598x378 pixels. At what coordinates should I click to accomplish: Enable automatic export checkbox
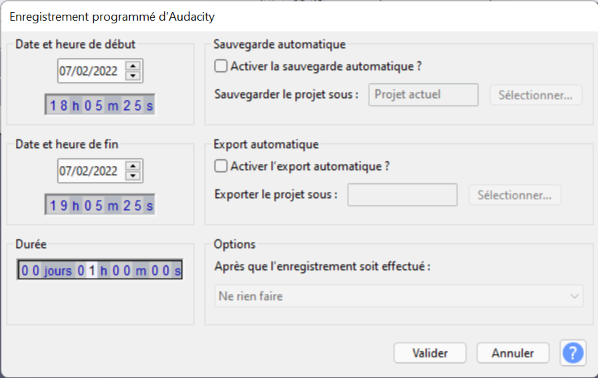220,166
